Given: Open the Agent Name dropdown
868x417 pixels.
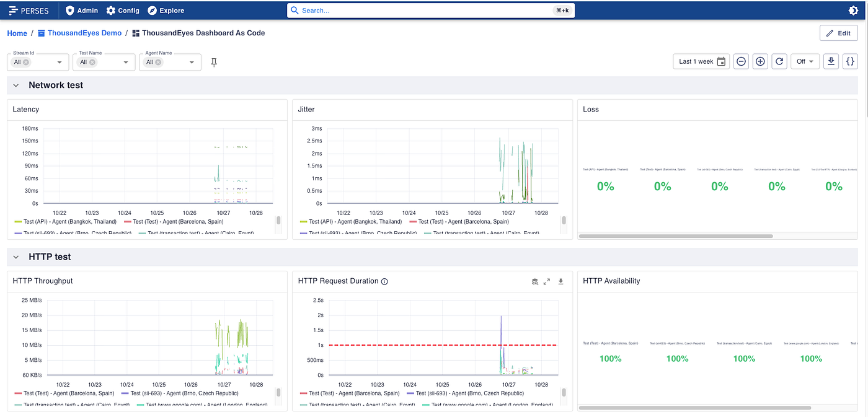Looking at the screenshot, I should coord(170,62).
